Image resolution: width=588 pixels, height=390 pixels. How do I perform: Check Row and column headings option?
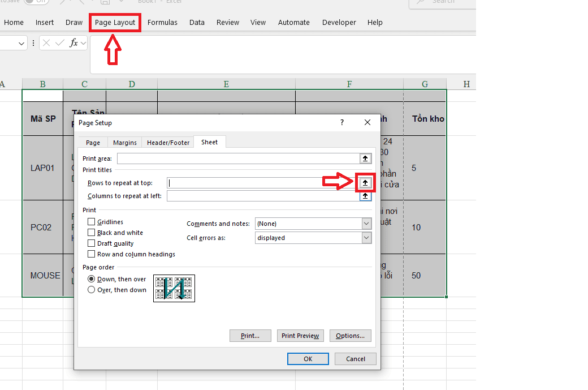coord(91,254)
